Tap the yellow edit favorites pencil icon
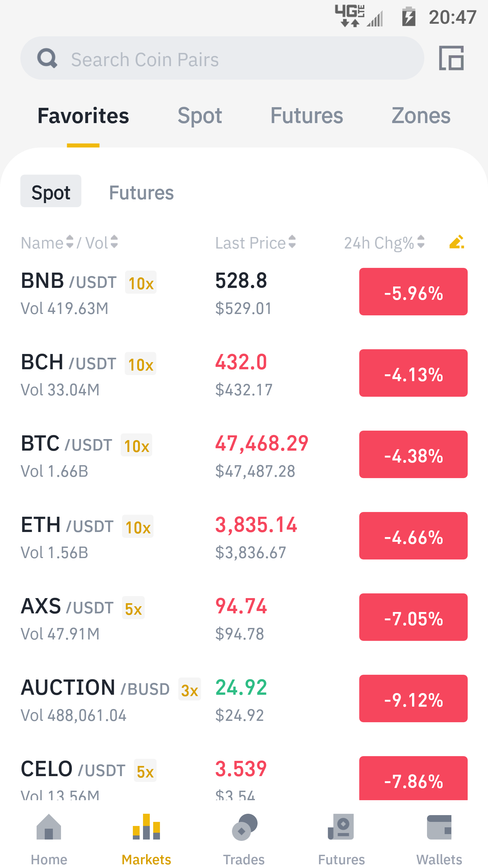 456,242
